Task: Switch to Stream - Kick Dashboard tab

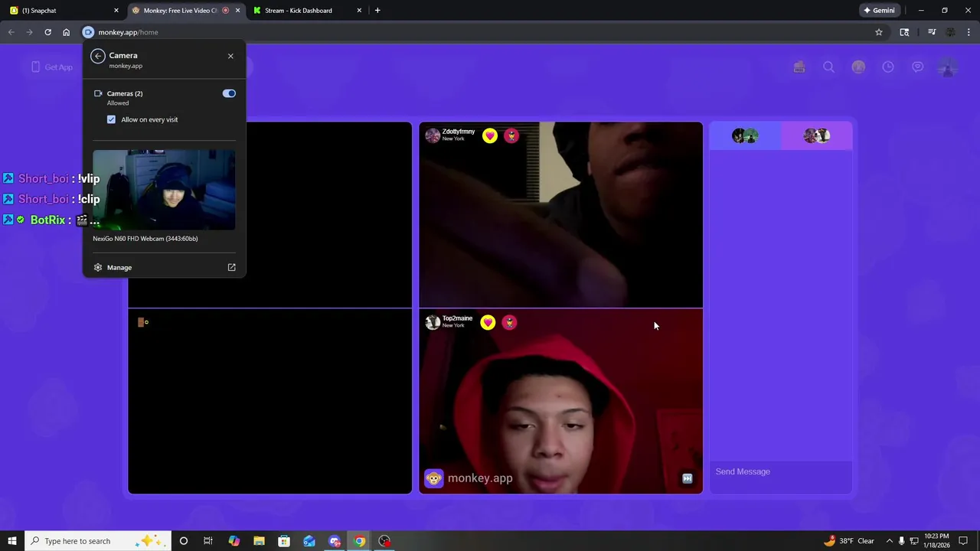Action: [x=307, y=11]
